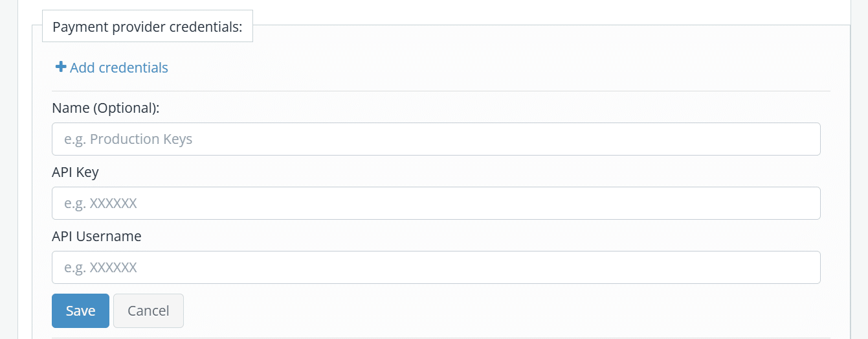The image size is (868, 339).
Task: Click the field under API Username label
Action: (436, 267)
